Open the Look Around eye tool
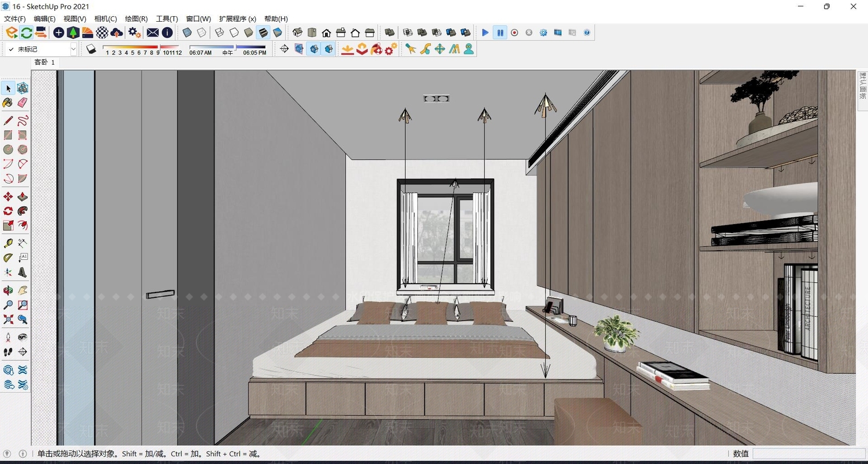Image resolution: width=868 pixels, height=464 pixels. [x=22, y=337]
